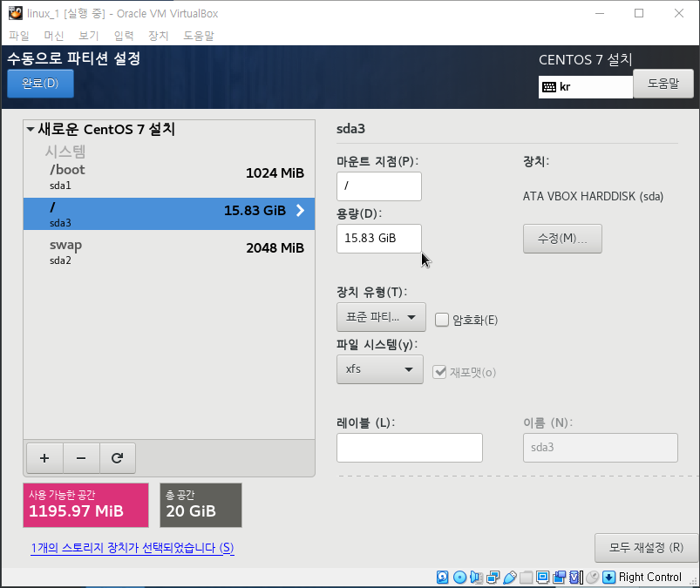Image resolution: width=700 pixels, height=588 pixels.
Task: Click the total space 20 GiB box
Action: tap(200, 505)
